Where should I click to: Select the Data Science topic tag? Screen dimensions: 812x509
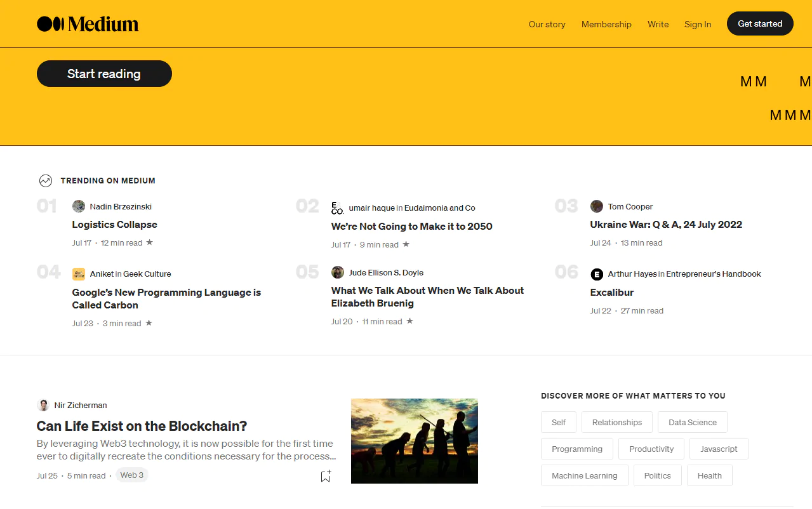693,423
